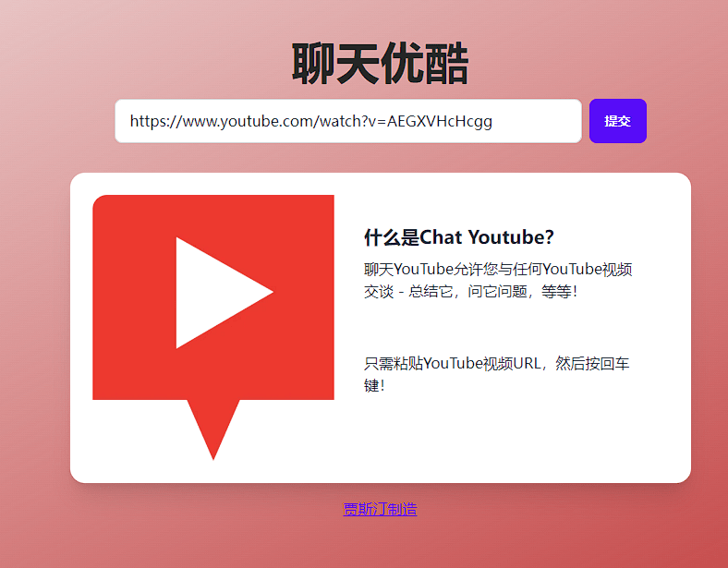Click the 什么是Chat Youtube? heading
The height and width of the screenshot is (568, 728).
pos(459,237)
